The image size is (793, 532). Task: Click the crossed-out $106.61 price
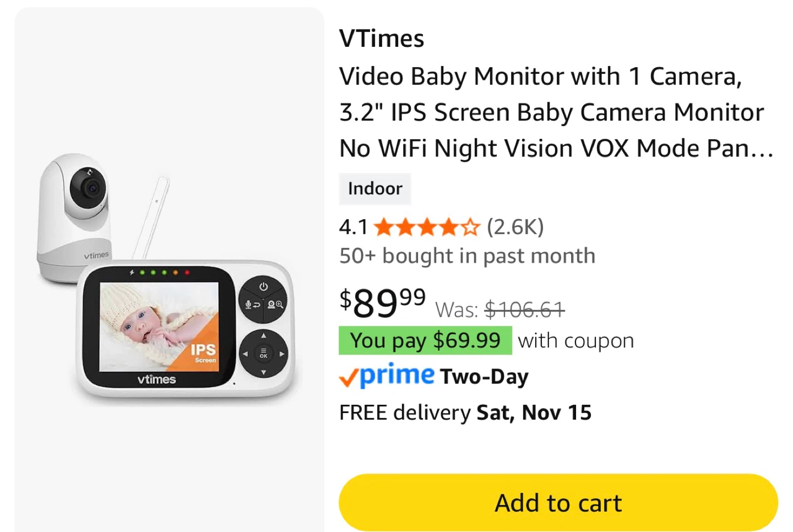(x=524, y=310)
